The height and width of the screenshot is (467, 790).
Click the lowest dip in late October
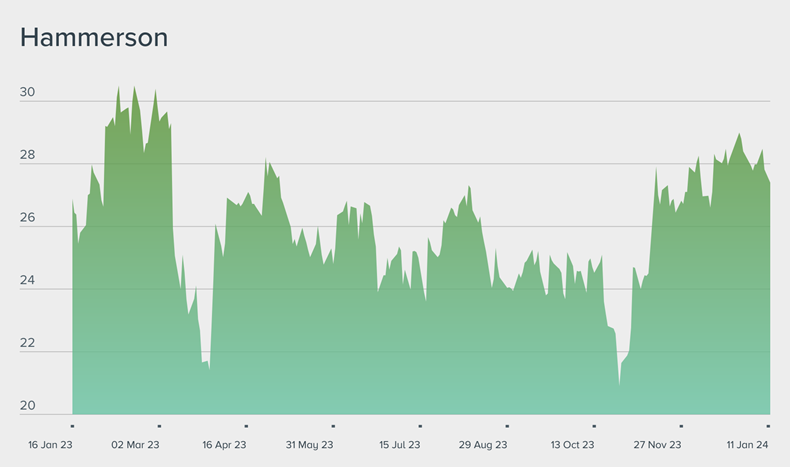619,384
